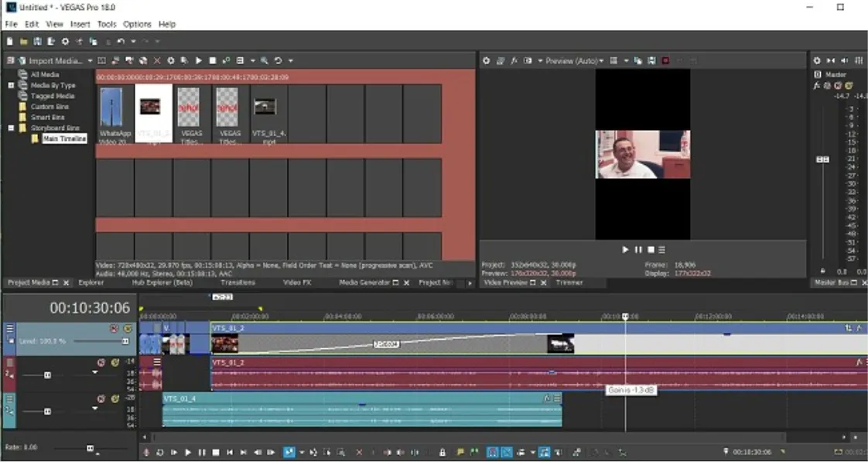Save snapshot to file in preview toolbar
The width and height of the screenshot is (868, 462).
(x=651, y=60)
